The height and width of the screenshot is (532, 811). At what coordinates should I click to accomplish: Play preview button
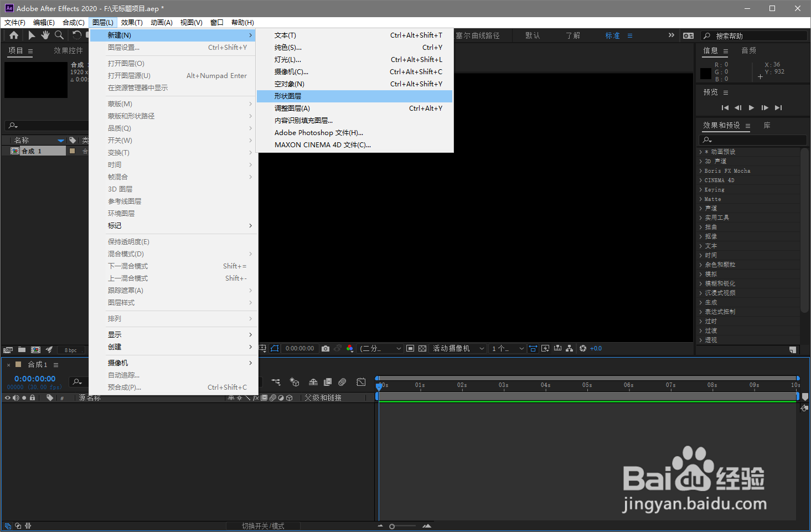(751, 108)
